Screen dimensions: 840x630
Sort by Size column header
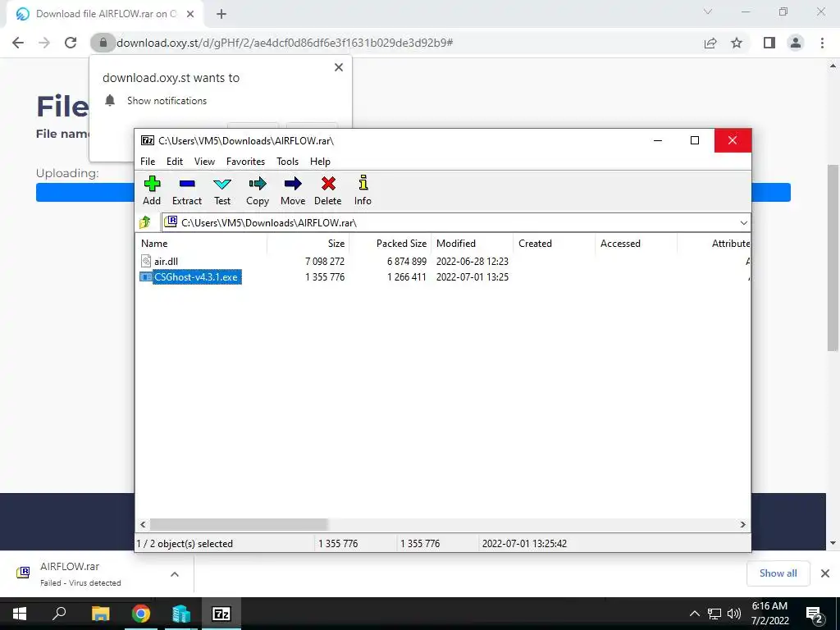pyautogui.click(x=308, y=243)
